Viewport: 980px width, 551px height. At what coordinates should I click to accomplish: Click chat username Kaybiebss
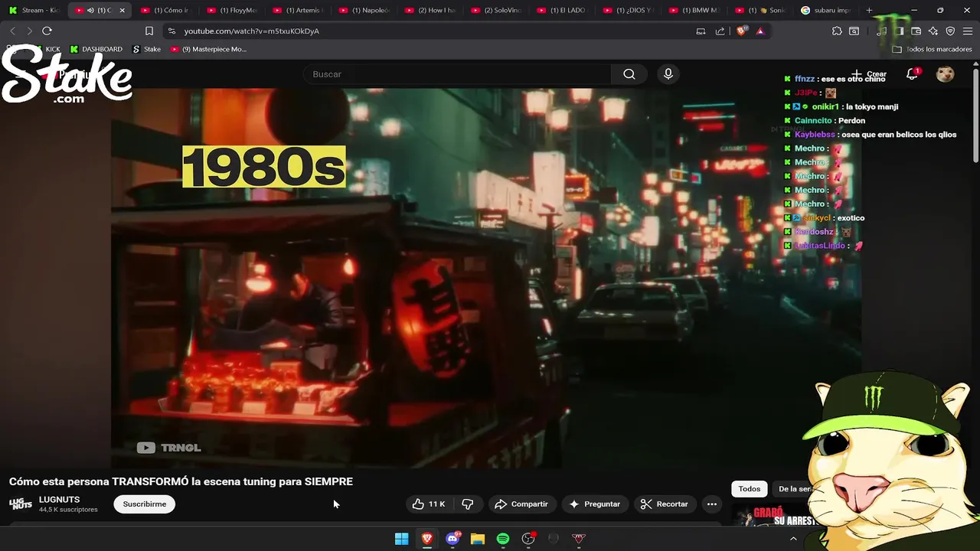pos(815,134)
